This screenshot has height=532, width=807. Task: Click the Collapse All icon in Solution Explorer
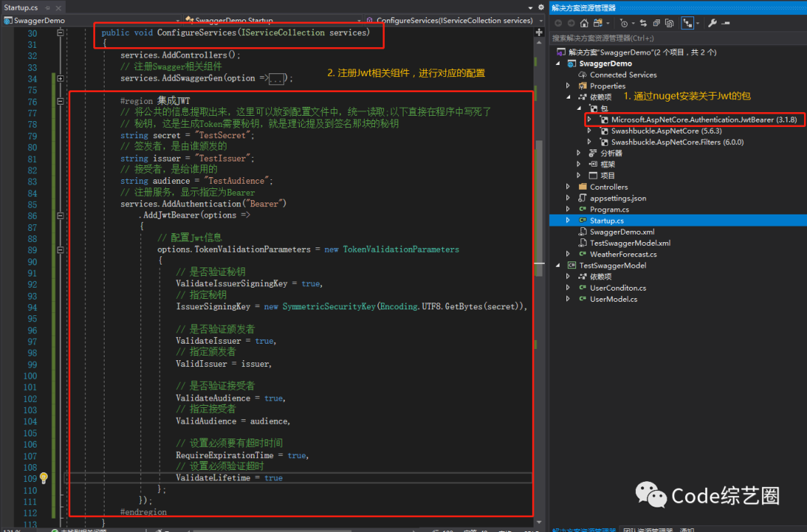656,23
